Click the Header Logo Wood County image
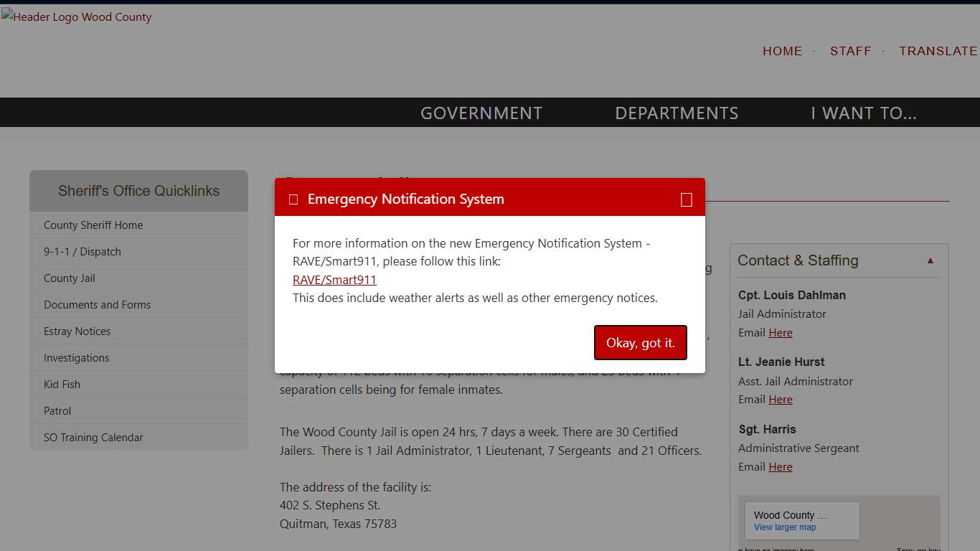 pos(77,17)
